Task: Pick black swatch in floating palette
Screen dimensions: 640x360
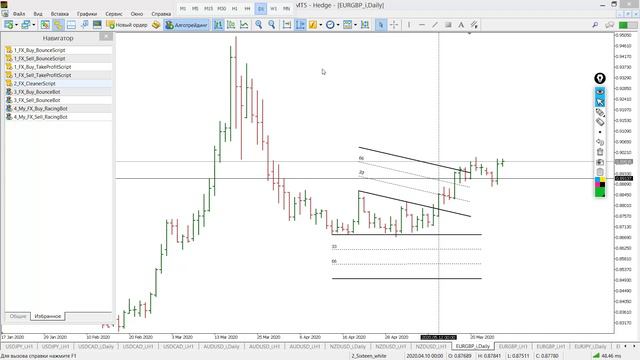Action: point(602,185)
